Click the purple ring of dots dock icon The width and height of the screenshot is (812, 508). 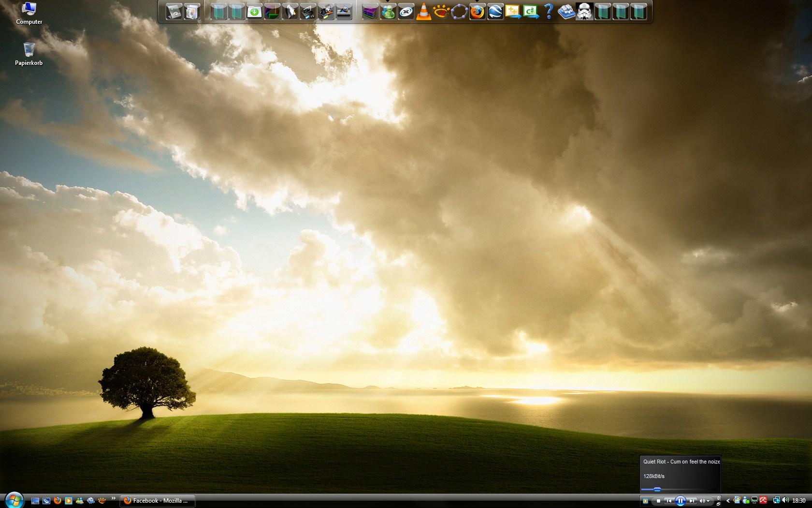459,12
